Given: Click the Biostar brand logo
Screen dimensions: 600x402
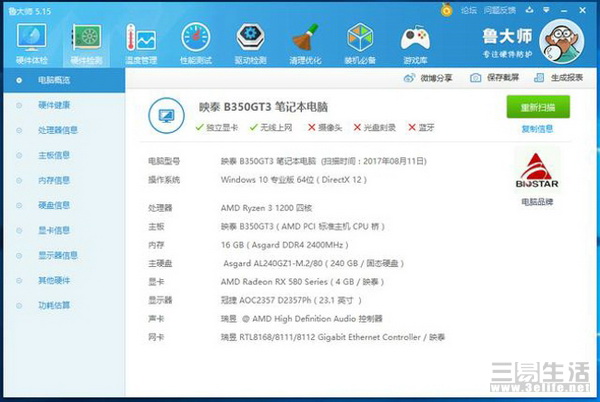Looking at the screenshot, I should pos(537,171).
